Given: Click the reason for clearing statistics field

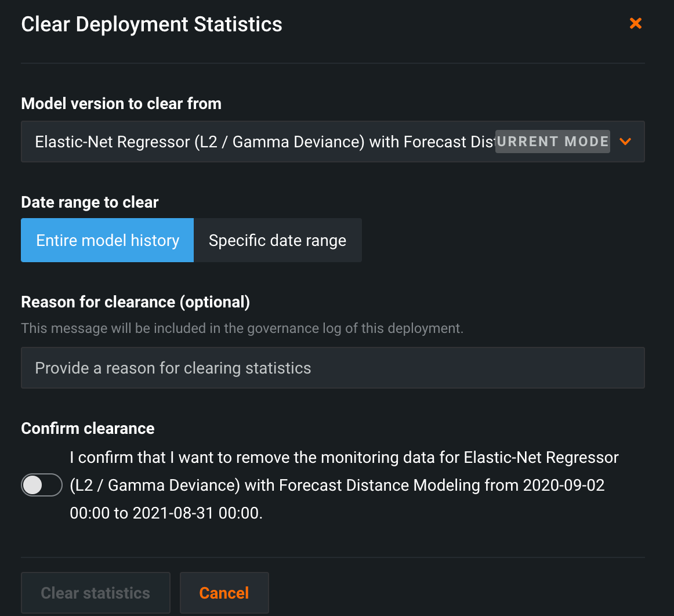Looking at the screenshot, I should point(332,368).
